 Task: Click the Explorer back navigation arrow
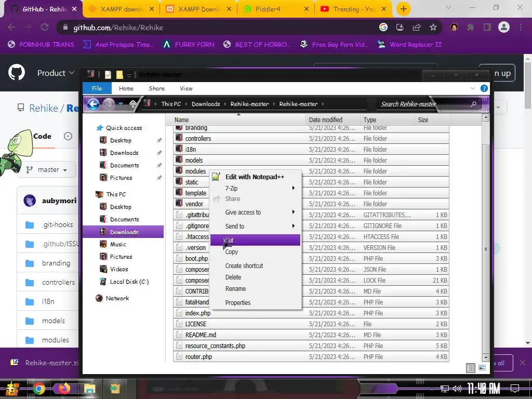click(94, 104)
